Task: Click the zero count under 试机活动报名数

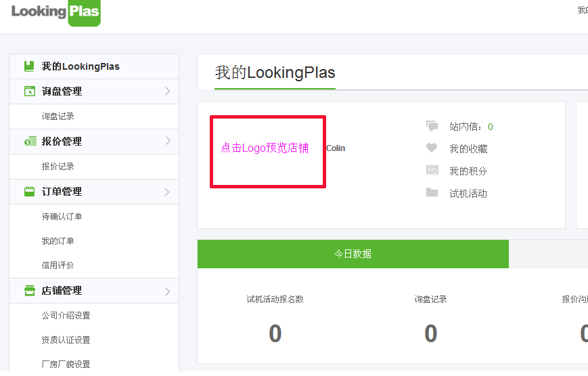Action: [x=275, y=333]
